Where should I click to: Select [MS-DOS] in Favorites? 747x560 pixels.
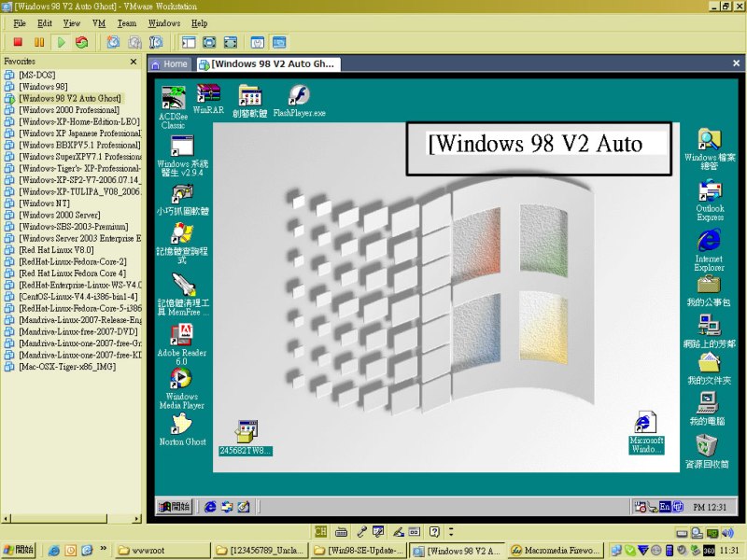click(x=36, y=75)
